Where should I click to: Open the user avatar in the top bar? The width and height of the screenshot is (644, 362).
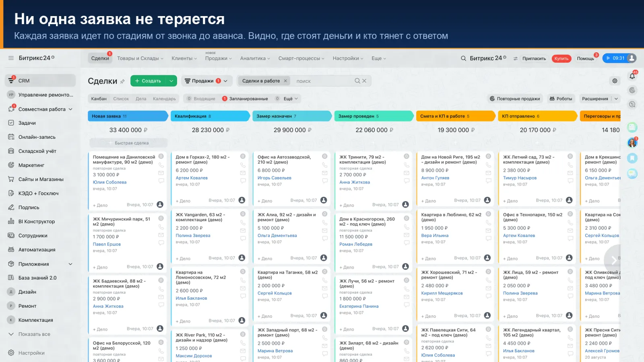(x=632, y=58)
